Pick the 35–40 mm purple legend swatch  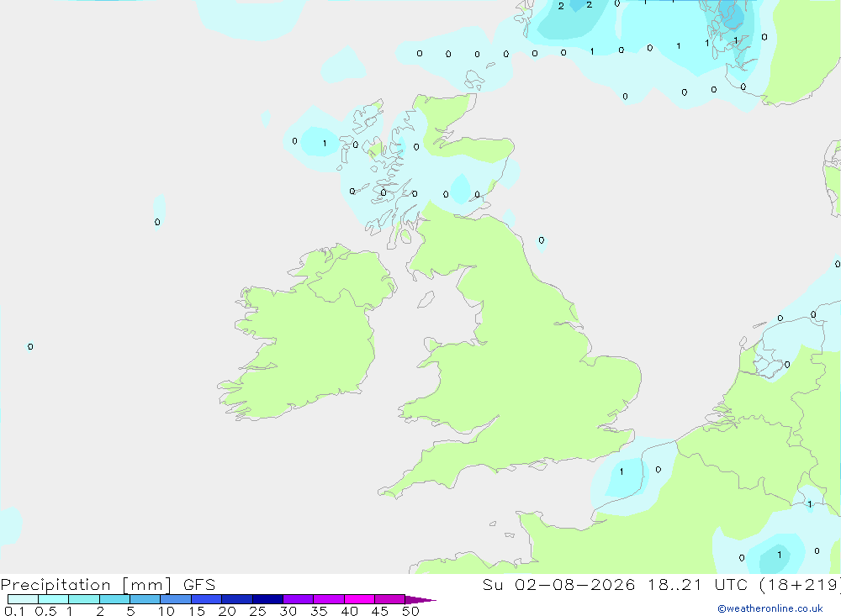pos(329,599)
